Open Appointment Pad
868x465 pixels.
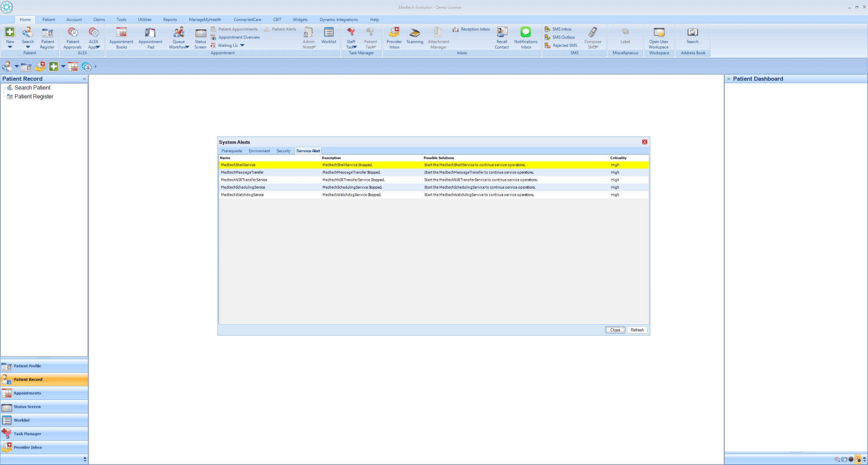pyautogui.click(x=150, y=38)
